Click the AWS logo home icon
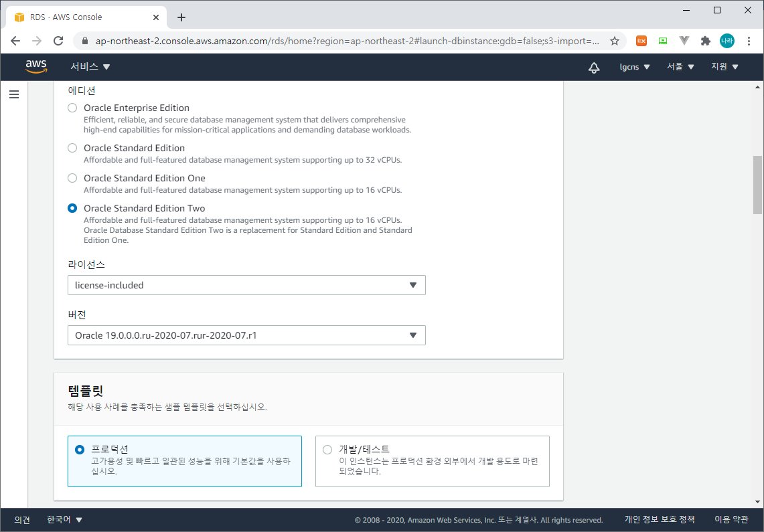 click(x=37, y=66)
